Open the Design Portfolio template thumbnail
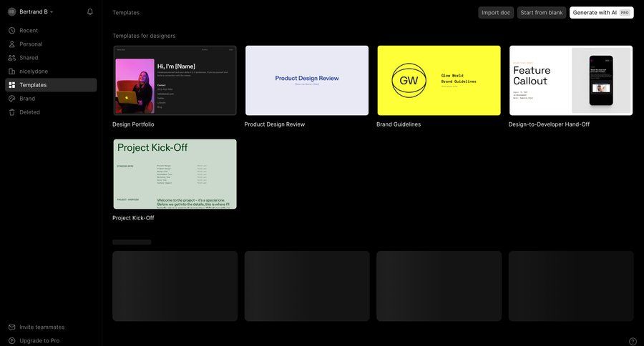The image size is (644, 346). 175,81
